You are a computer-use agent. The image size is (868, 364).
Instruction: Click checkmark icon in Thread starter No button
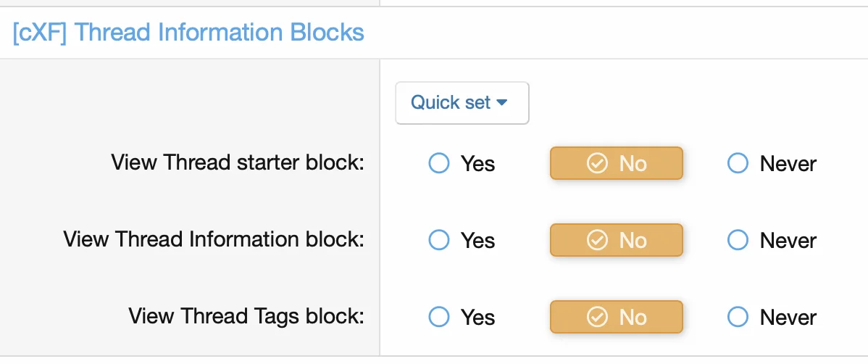(x=596, y=164)
